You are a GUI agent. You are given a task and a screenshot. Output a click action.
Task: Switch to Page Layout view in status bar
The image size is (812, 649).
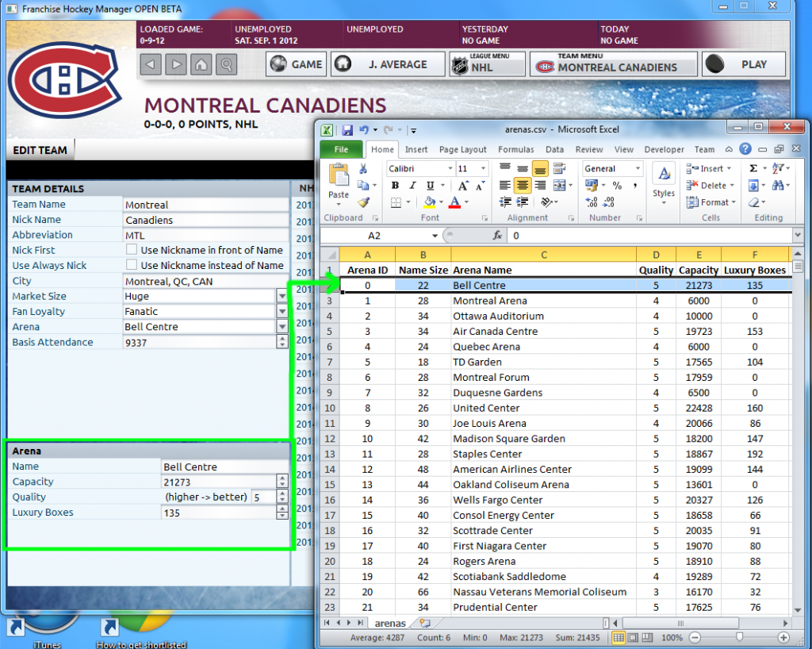coord(633,637)
